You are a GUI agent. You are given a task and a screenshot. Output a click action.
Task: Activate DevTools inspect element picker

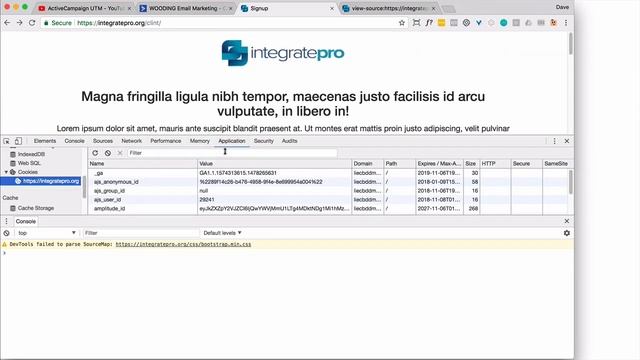pyautogui.click(x=7, y=141)
